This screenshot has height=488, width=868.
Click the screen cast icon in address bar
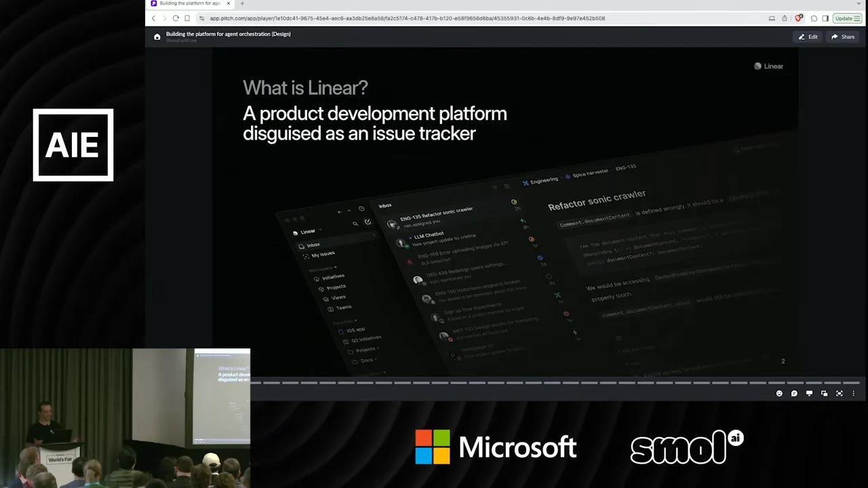772,18
